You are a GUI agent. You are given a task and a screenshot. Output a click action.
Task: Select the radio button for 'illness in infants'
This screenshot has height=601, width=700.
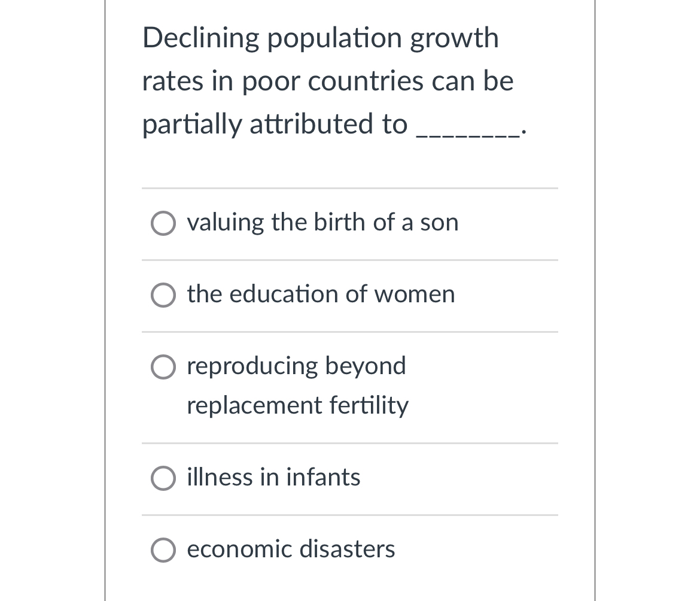click(163, 478)
